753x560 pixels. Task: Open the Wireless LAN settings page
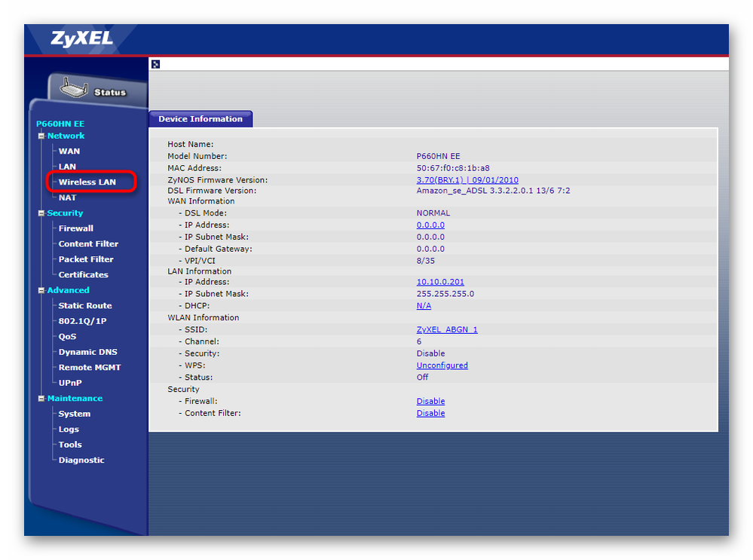click(87, 182)
